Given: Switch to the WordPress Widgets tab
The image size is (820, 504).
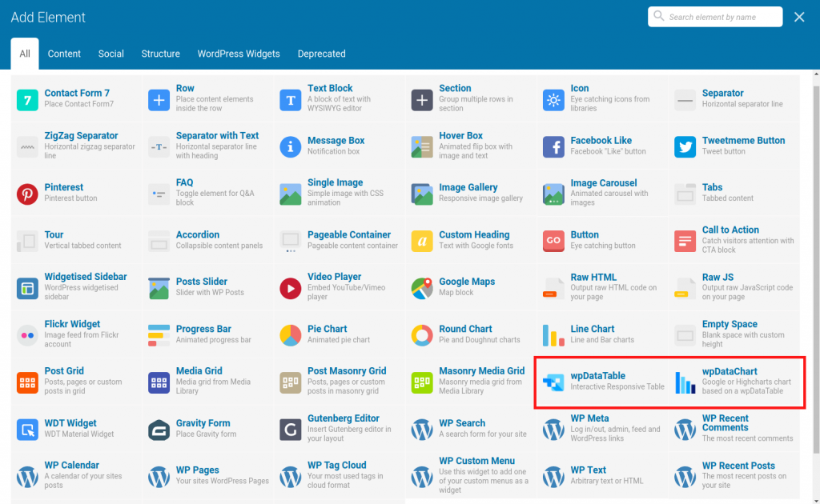Looking at the screenshot, I should (239, 54).
